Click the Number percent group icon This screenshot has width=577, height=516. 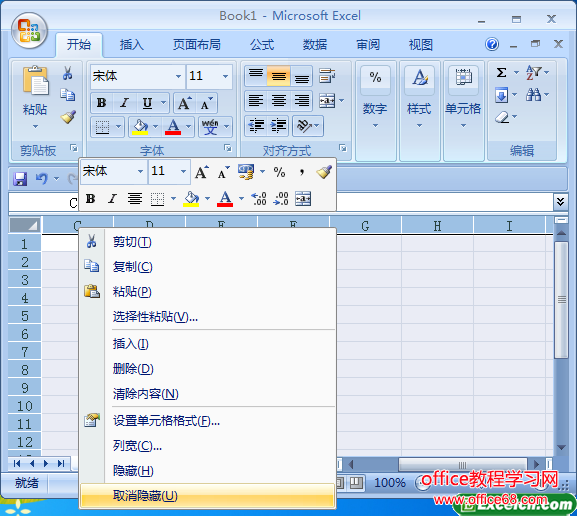pyautogui.click(x=375, y=78)
